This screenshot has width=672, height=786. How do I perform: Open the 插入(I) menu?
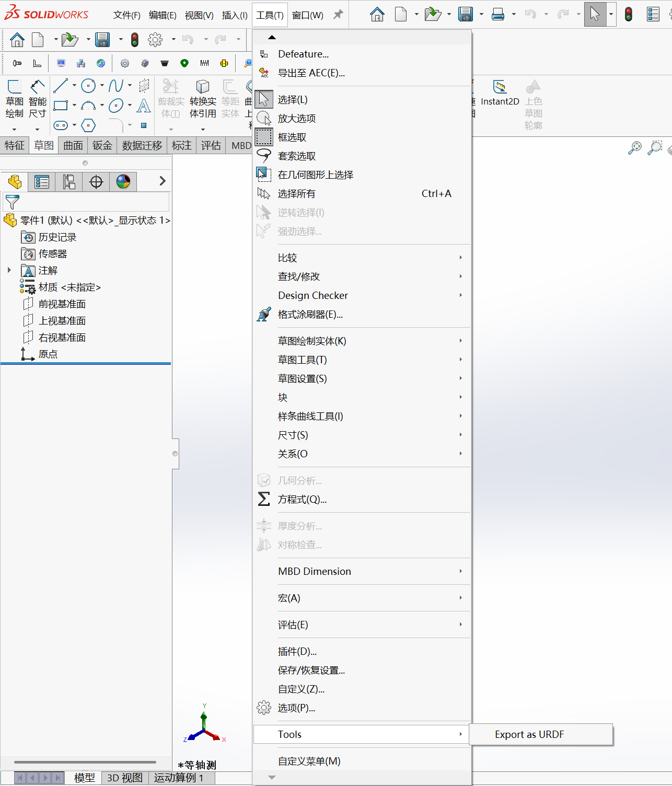(x=235, y=15)
